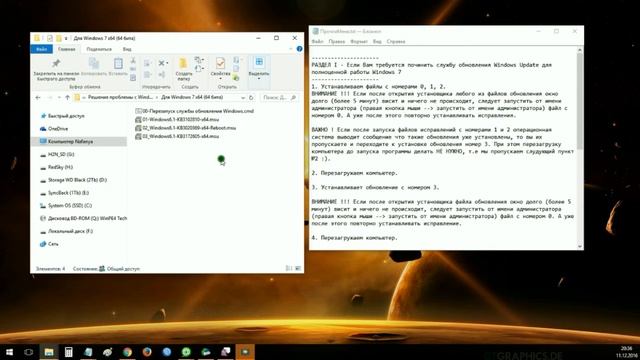This screenshot has width=640, height=360.
Task: Click Notepad scrollbar up arrow
Action: coord(580,50)
